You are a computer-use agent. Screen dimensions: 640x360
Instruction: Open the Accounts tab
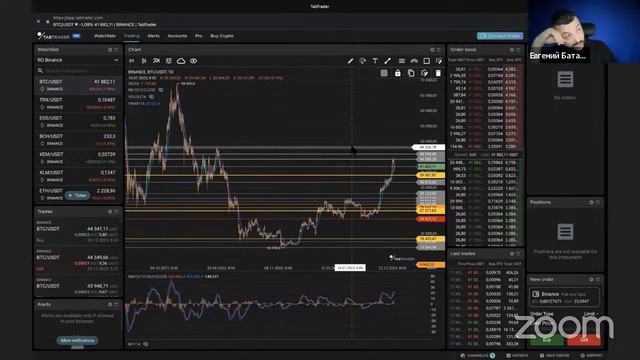(x=177, y=36)
